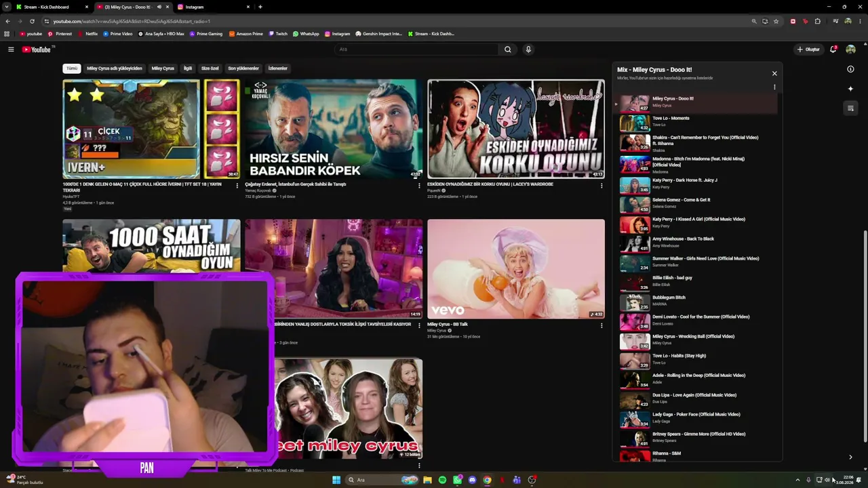The width and height of the screenshot is (868, 488).
Task: Open options for the Lacey's Wardrobe video
Action: pyautogui.click(x=601, y=186)
